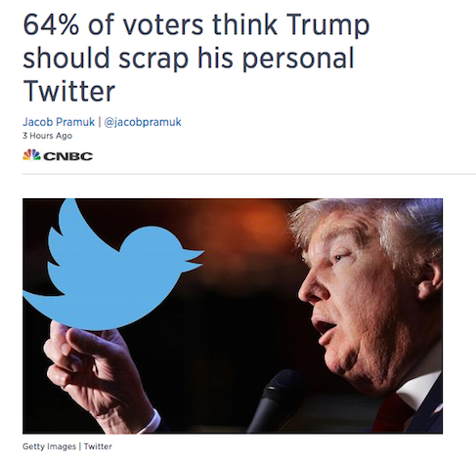
Task: Click the blue Twitter bird graphic
Action: click(x=112, y=267)
